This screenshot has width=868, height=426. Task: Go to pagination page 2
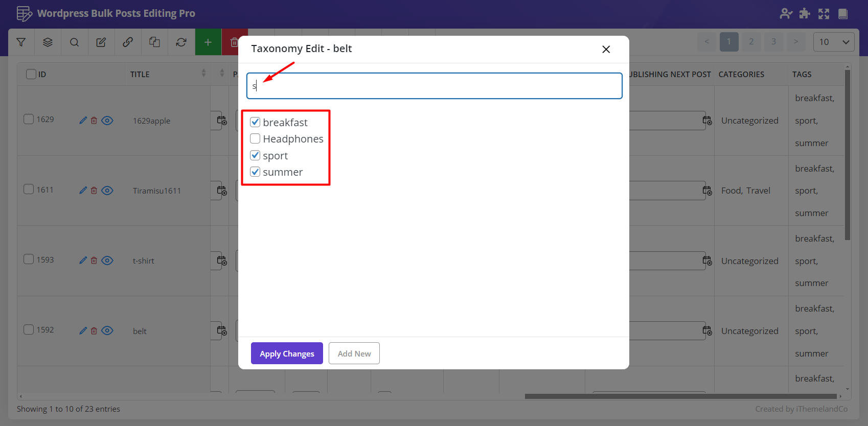pyautogui.click(x=751, y=42)
